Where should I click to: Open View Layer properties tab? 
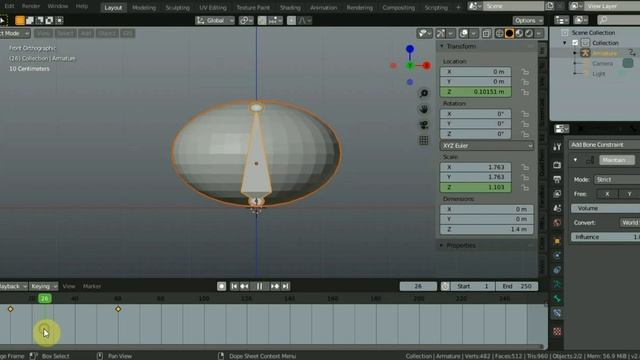(x=557, y=193)
